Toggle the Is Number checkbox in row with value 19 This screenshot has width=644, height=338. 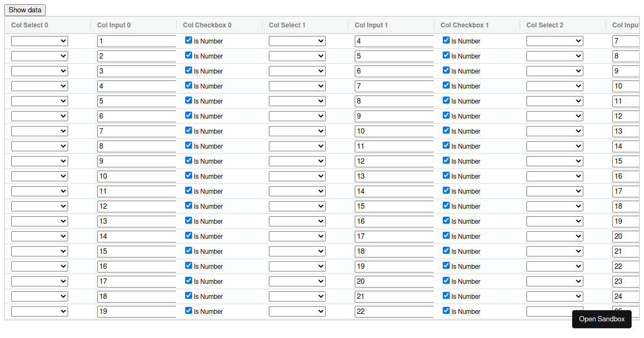coord(188,310)
